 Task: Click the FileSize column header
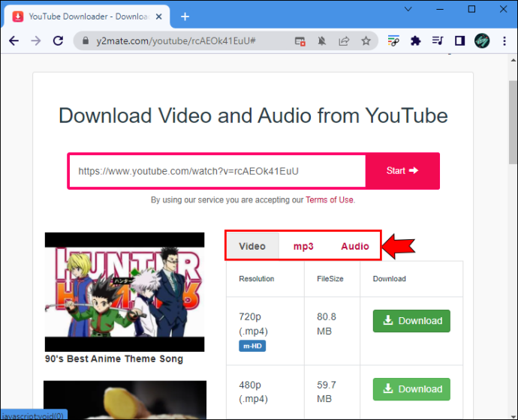point(330,279)
